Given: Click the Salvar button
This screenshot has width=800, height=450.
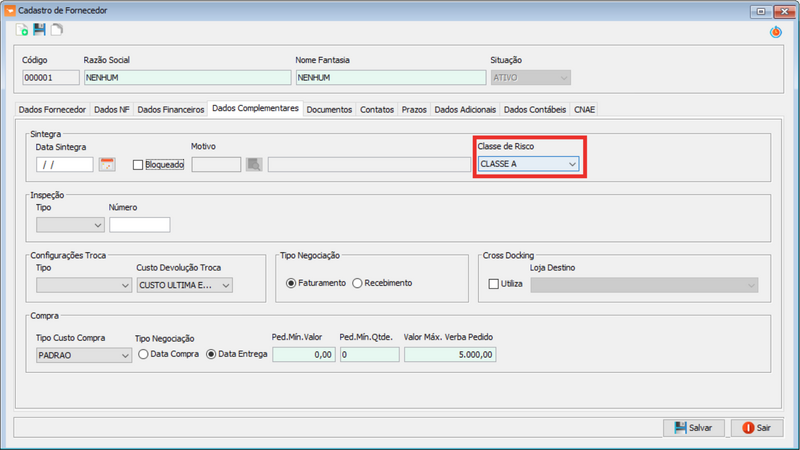Looking at the screenshot, I should tap(693, 427).
